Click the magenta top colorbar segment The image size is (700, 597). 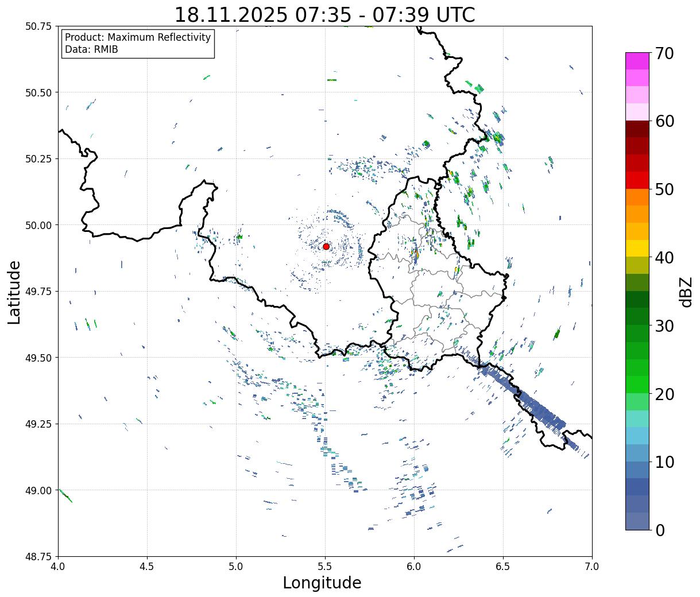click(637, 61)
